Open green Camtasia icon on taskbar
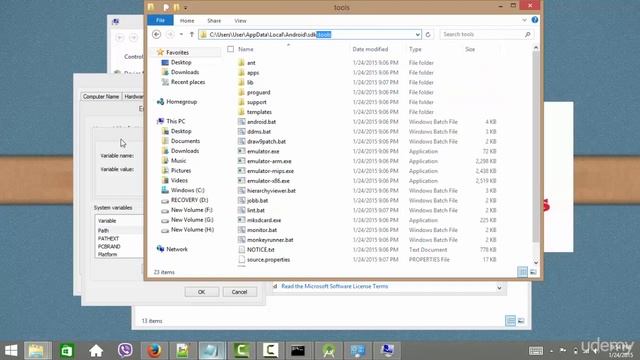Image resolution: width=640 pixels, height=360 pixels. (x=241, y=351)
